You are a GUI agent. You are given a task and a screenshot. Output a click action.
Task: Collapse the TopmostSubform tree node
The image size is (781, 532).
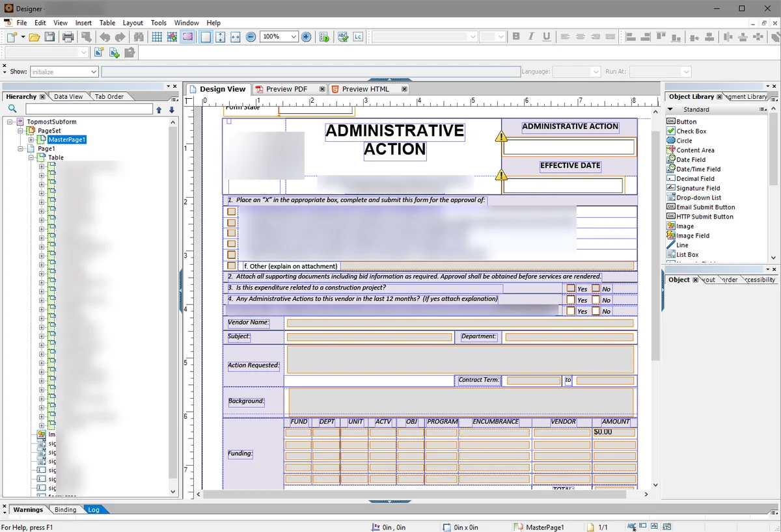[x=10, y=122]
